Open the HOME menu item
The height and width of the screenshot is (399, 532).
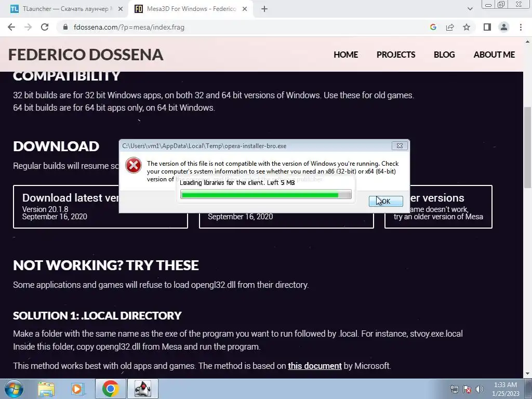pos(345,55)
